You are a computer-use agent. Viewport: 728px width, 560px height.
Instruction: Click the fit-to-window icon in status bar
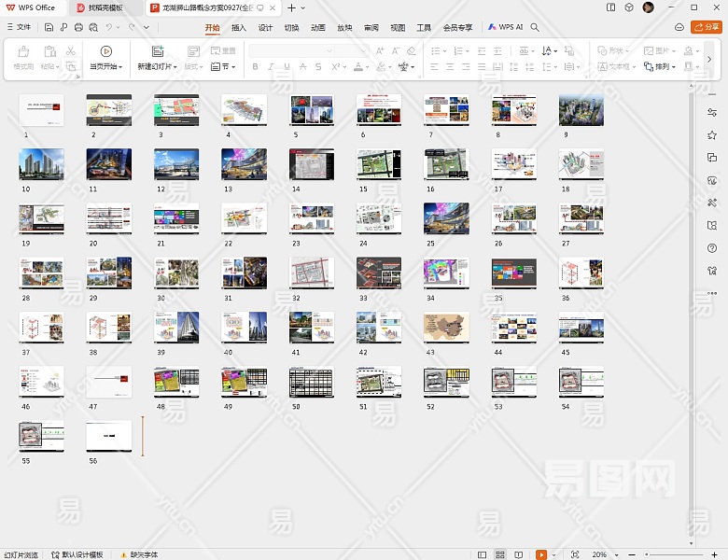tap(574, 554)
